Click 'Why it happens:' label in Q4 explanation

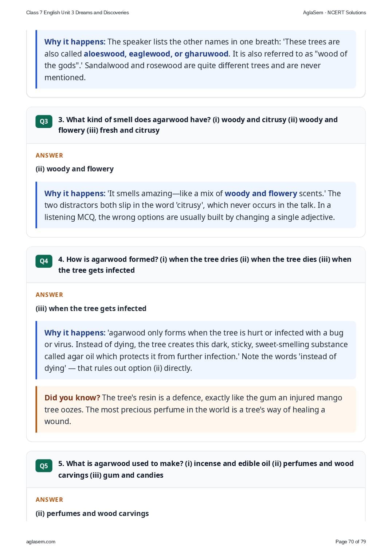(x=75, y=333)
